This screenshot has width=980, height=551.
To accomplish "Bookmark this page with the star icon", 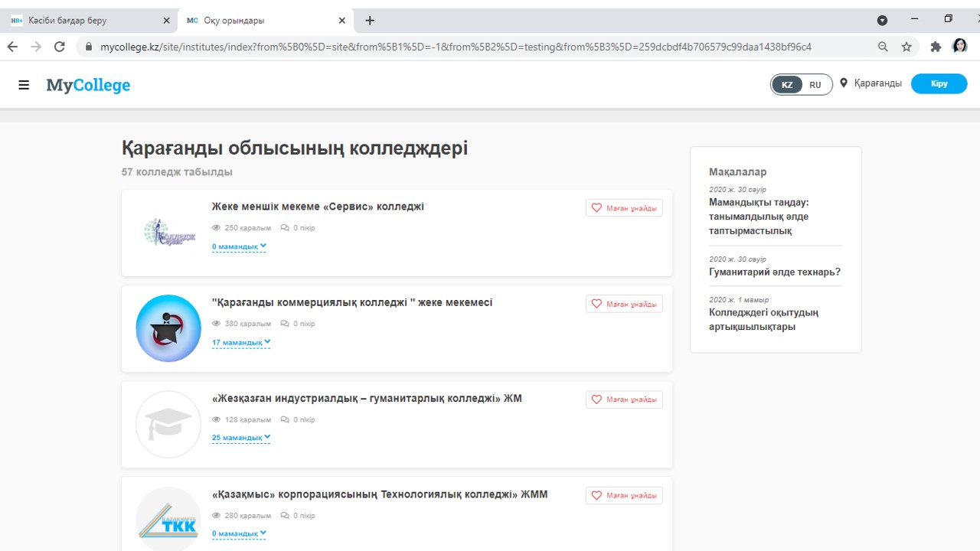I will [x=906, y=47].
